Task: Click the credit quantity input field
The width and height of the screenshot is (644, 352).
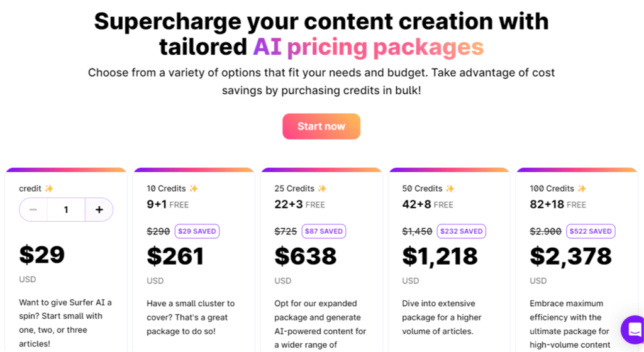Action: click(66, 210)
